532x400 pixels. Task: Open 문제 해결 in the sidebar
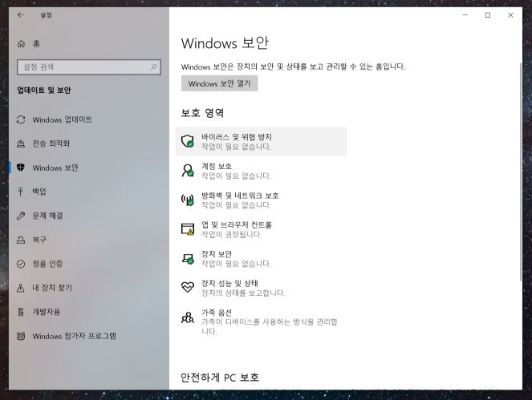pyautogui.click(x=47, y=216)
